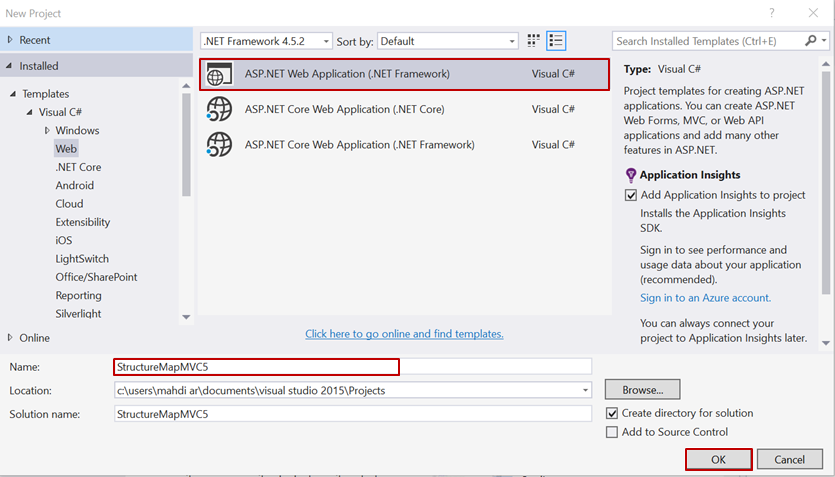Click the templates tree scrollbar thumb

pyautogui.click(x=186, y=145)
